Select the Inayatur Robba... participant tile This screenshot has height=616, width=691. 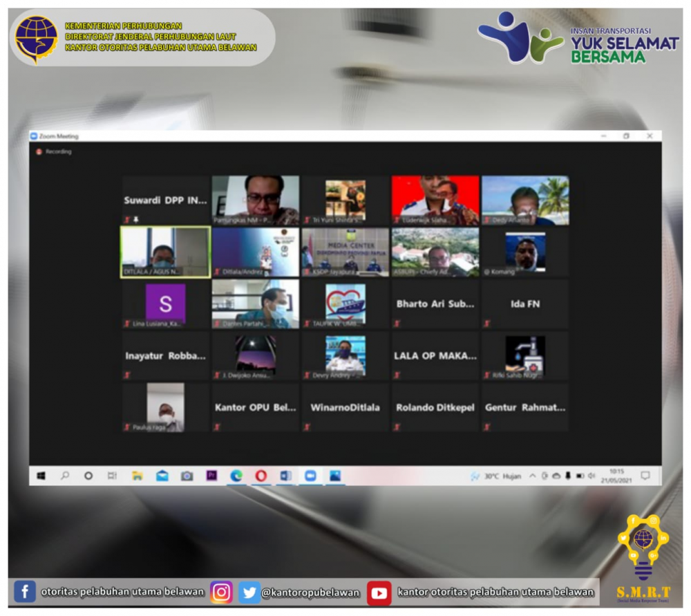(166, 355)
